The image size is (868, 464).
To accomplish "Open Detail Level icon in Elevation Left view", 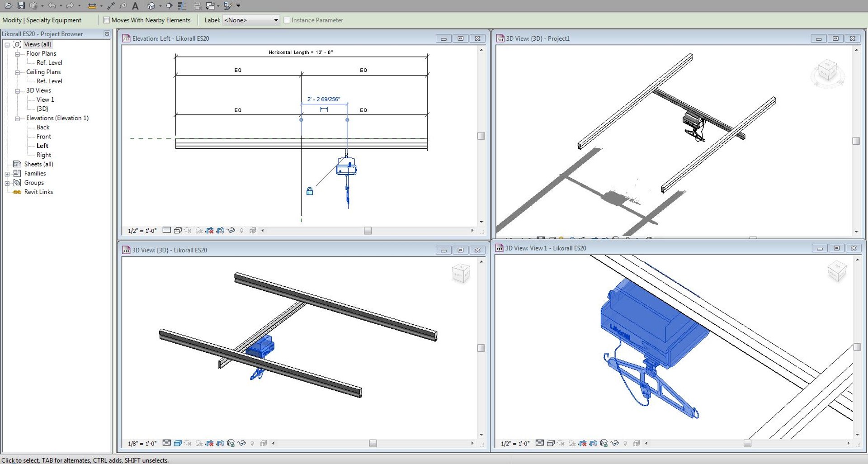I will (x=167, y=230).
